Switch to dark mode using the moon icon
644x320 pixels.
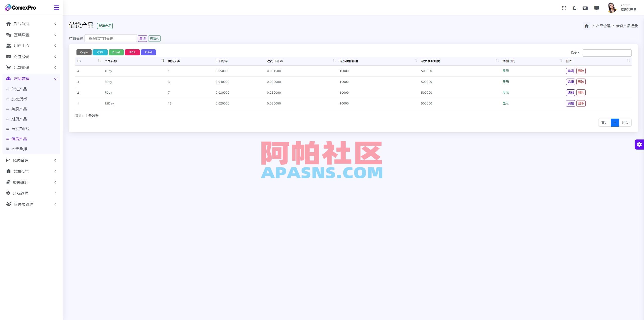575,8
